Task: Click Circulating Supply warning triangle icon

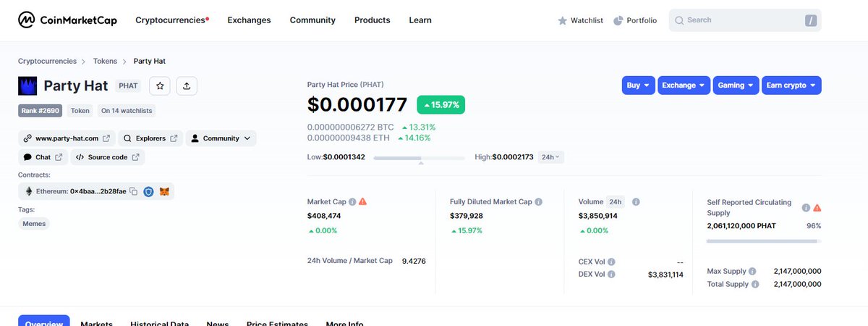Action: coord(817,208)
